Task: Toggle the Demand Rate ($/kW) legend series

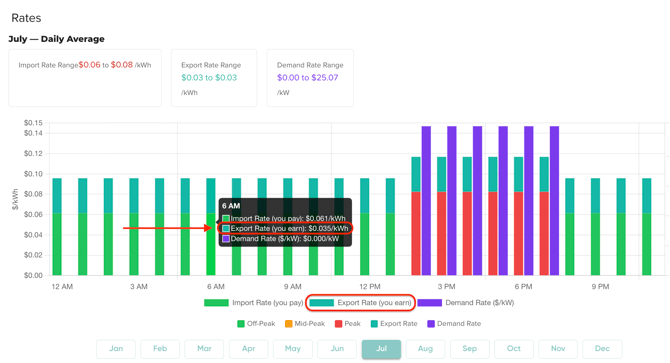Action: tap(466, 303)
